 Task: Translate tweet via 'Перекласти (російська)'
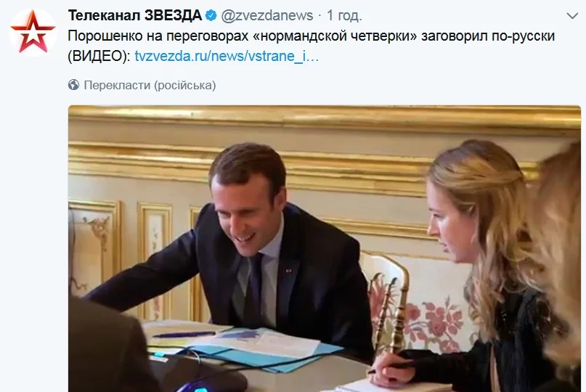150,85
